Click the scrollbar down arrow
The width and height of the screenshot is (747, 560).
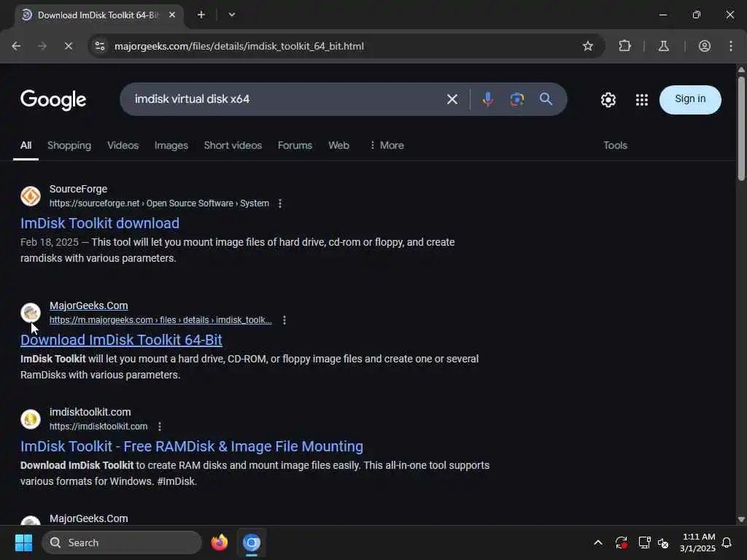pyautogui.click(x=741, y=519)
